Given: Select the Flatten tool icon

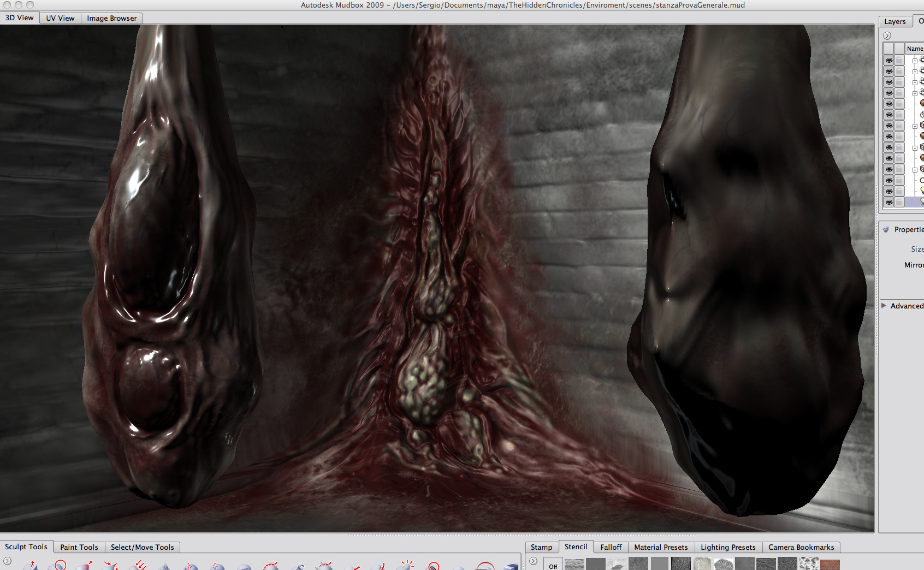Looking at the screenshot, I should [x=137, y=566].
